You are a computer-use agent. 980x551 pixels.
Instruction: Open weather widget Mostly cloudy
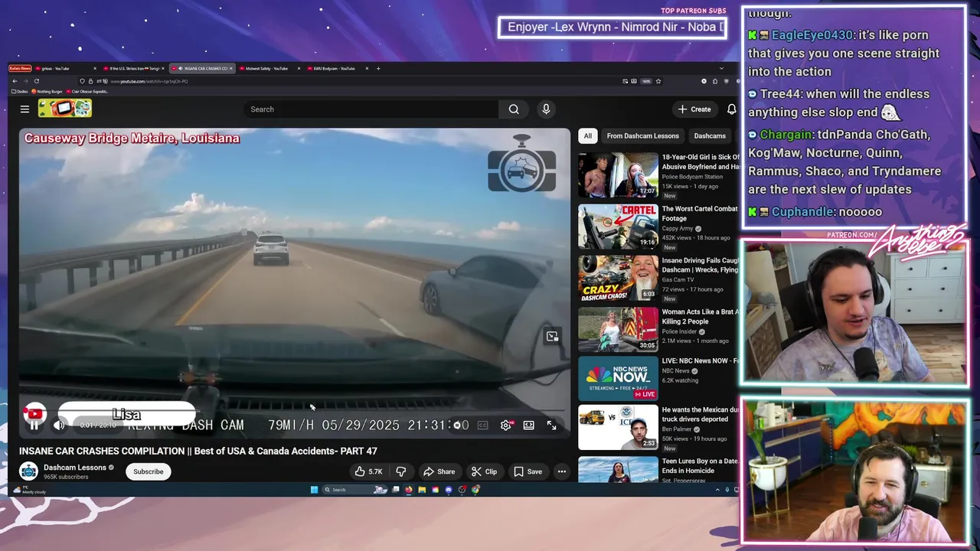coord(29,490)
